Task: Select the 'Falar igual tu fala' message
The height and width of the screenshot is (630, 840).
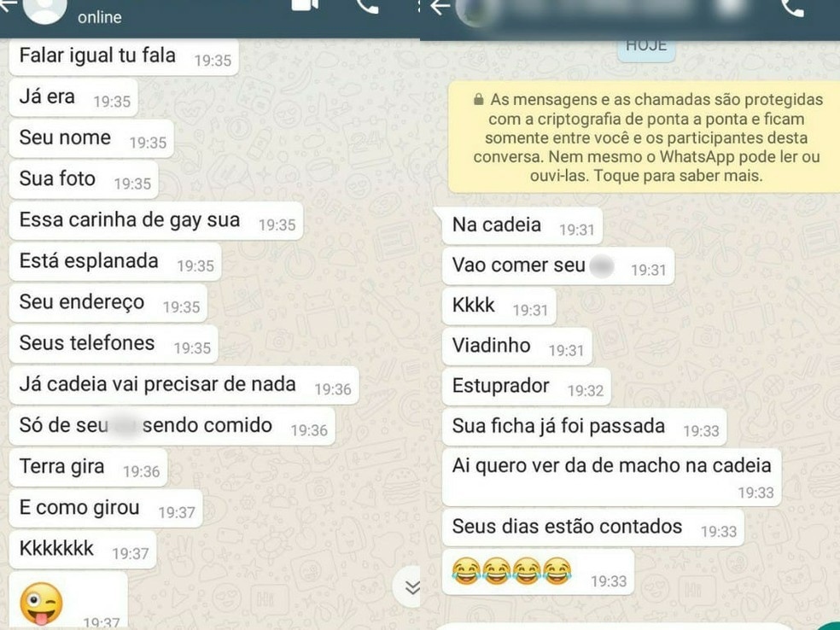Action: (124, 57)
